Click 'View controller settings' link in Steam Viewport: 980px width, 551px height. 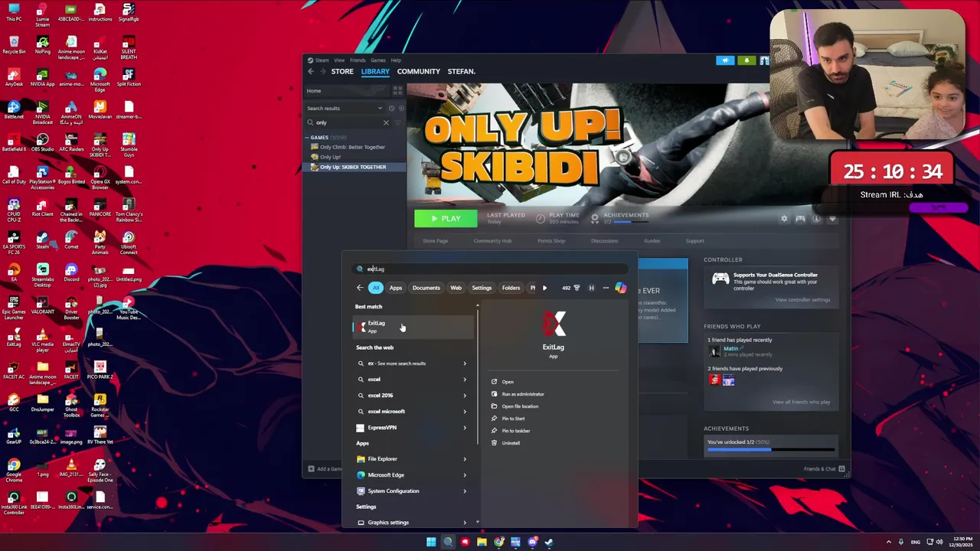coord(802,300)
